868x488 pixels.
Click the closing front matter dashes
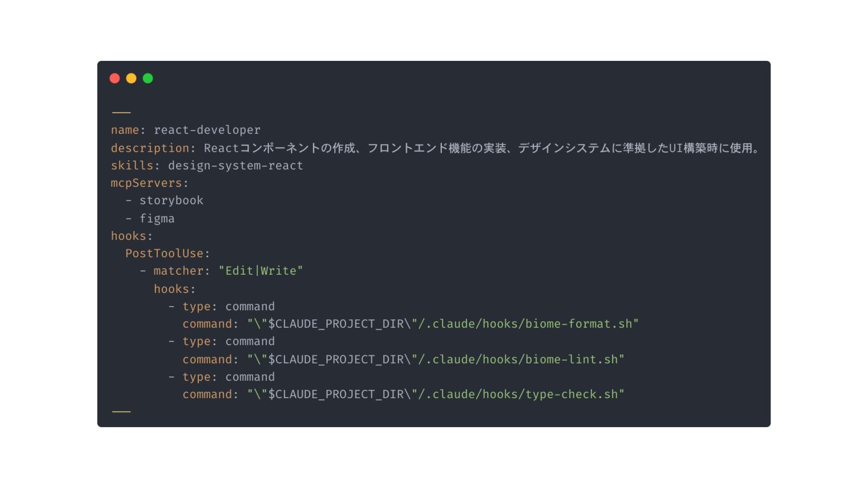point(121,412)
